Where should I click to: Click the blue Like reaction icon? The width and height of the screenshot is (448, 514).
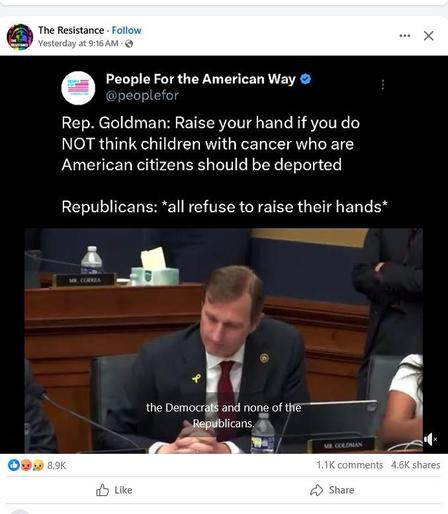point(13,465)
